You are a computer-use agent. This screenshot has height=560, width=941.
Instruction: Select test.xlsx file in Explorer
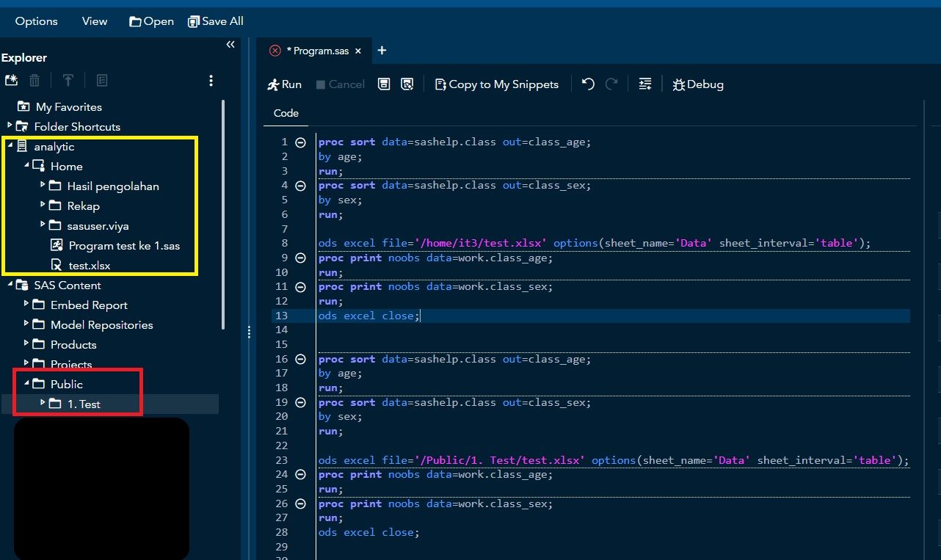pyautogui.click(x=89, y=265)
